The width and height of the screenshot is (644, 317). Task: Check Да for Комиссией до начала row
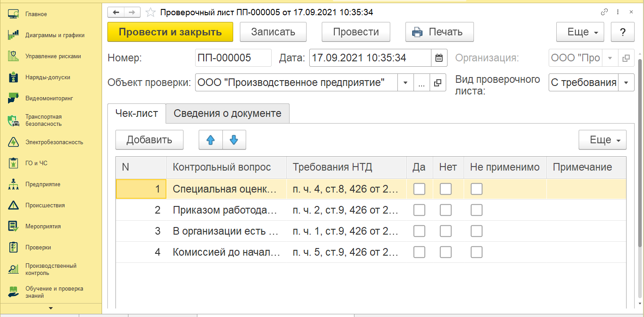(x=419, y=252)
